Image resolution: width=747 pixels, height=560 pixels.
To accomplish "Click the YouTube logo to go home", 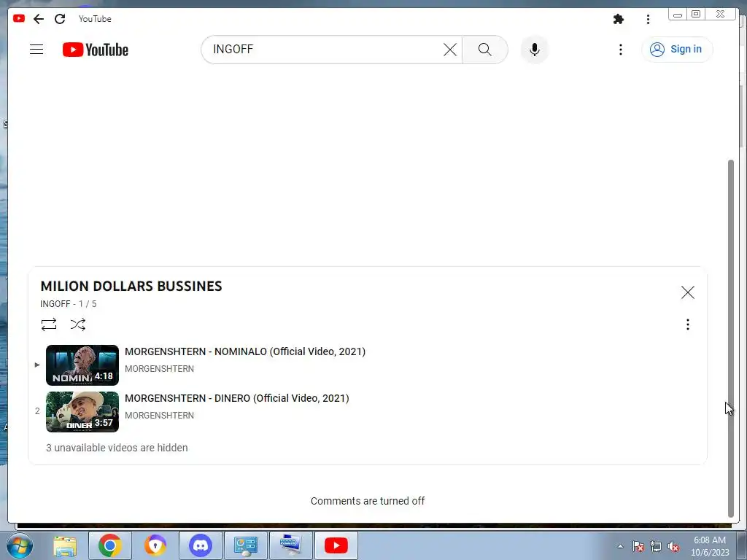I will [96, 50].
